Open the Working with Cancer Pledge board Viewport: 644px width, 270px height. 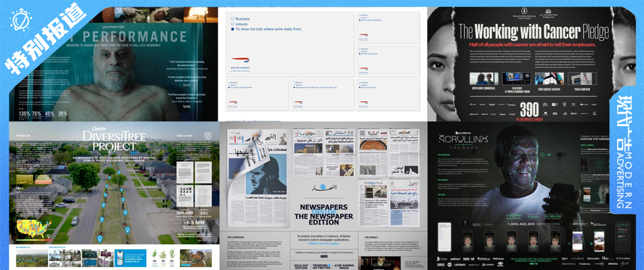coord(531,64)
